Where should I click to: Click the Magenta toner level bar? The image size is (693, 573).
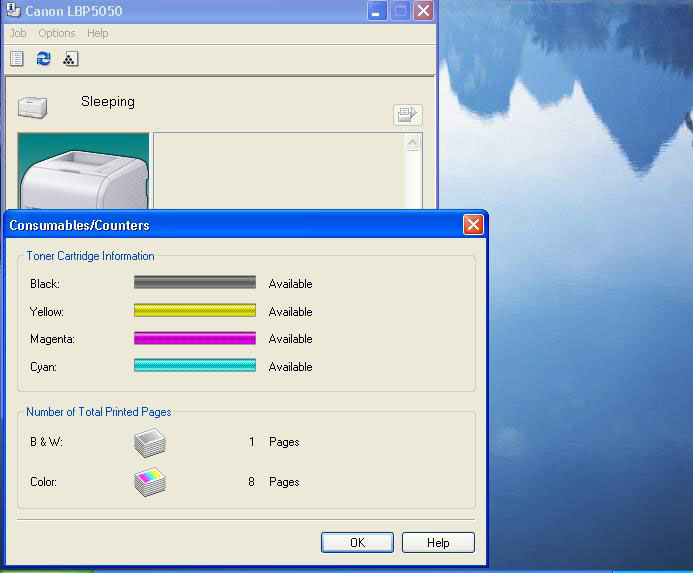coord(195,339)
